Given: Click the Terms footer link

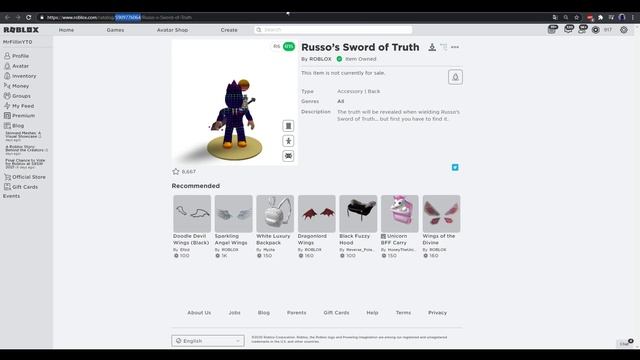Looking at the screenshot, I should (403, 313).
